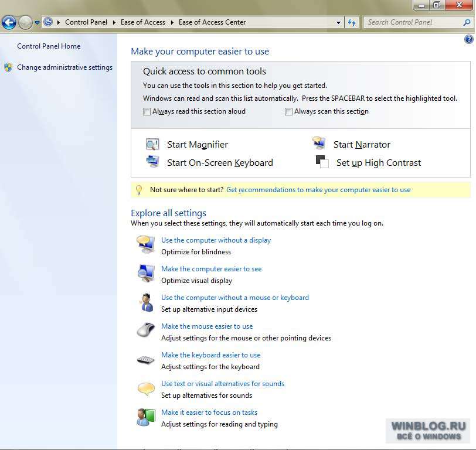
Task: Expand the arrow after Ease of Access breadcrumb
Action: pos(172,22)
